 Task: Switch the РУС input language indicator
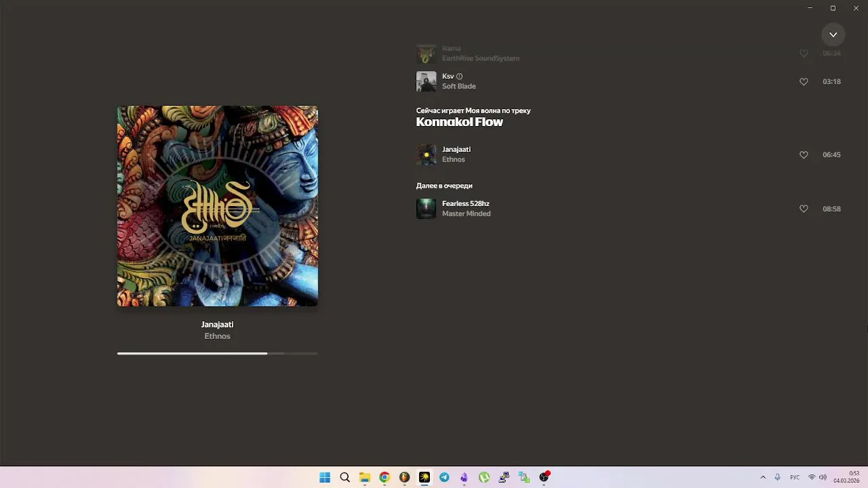(795, 477)
